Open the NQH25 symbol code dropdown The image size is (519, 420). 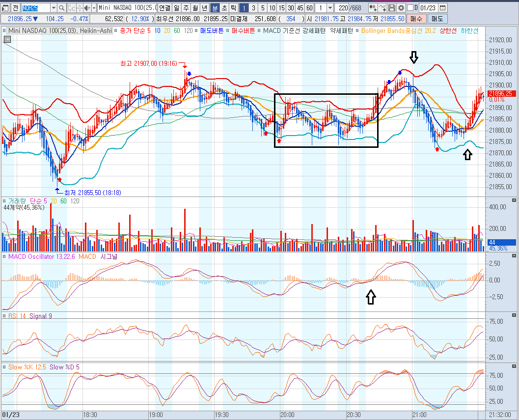(x=54, y=8)
